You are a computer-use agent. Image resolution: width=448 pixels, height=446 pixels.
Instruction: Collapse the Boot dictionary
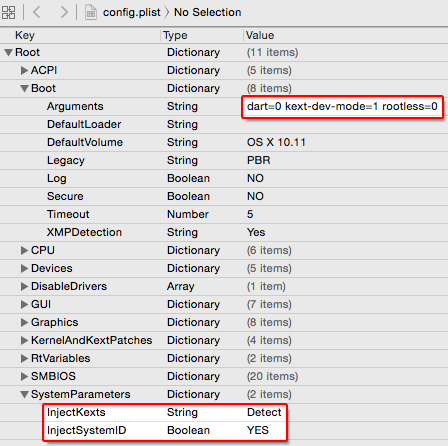tap(24, 88)
